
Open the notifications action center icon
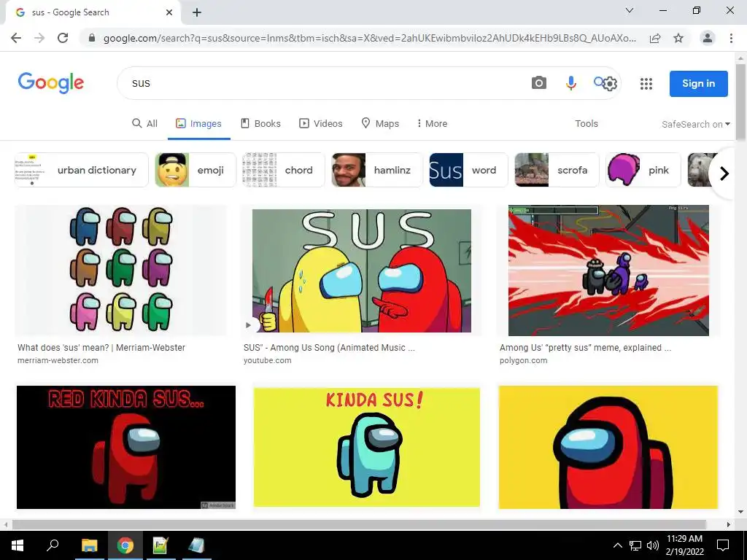(x=723, y=545)
